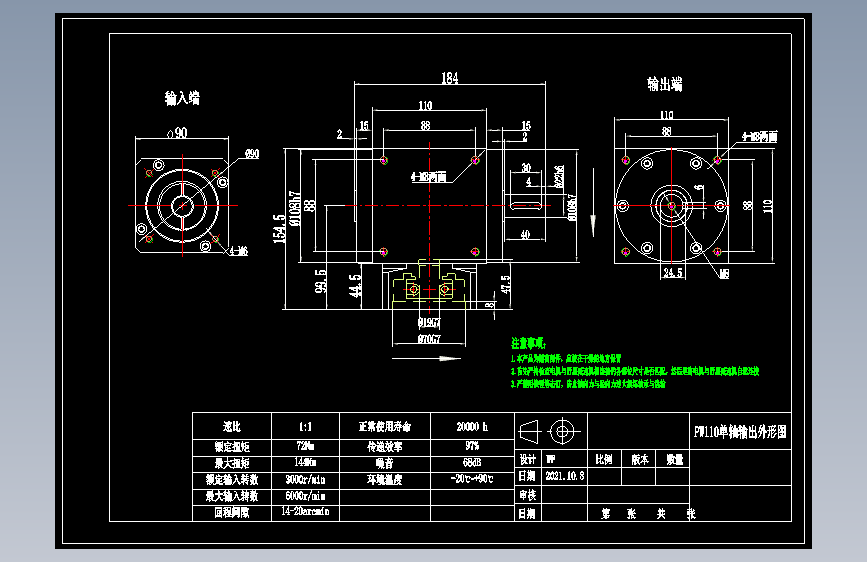Select the 4-M6 hole callout
This screenshot has width=867, height=562.
239,251
